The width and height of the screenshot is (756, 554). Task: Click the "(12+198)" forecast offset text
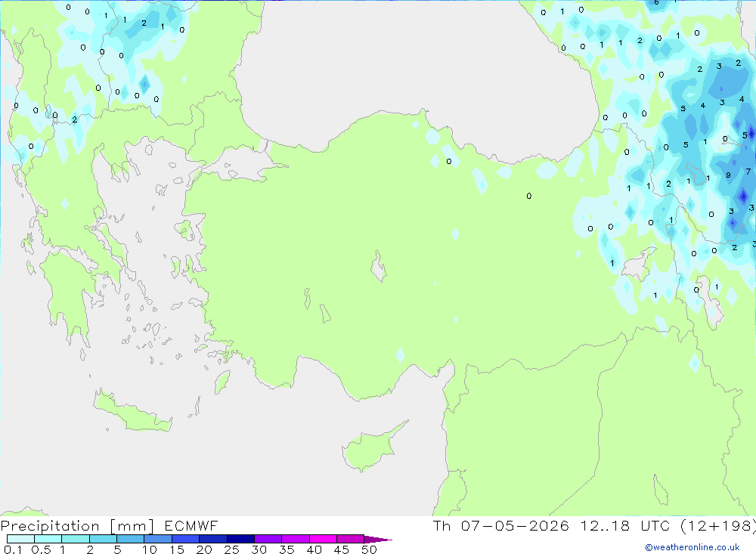point(718,525)
